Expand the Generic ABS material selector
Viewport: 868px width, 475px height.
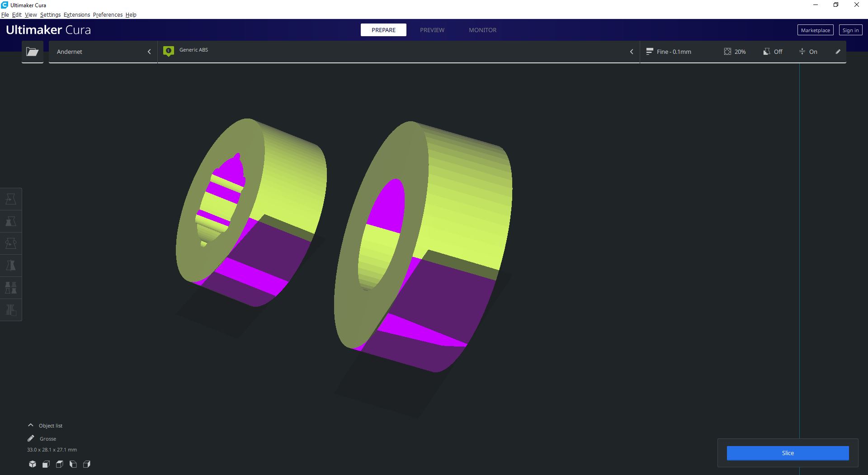(399, 52)
